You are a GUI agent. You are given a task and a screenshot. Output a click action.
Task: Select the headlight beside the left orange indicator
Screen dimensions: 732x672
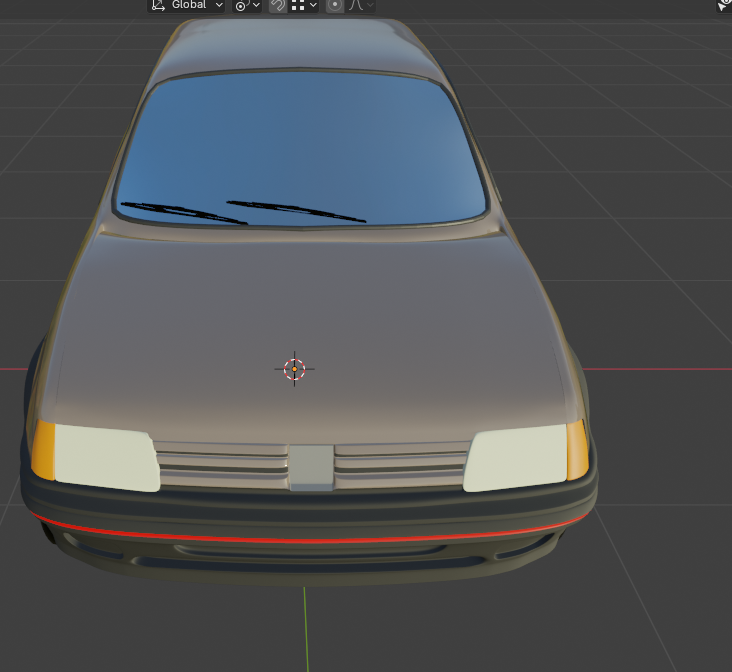click(x=106, y=458)
